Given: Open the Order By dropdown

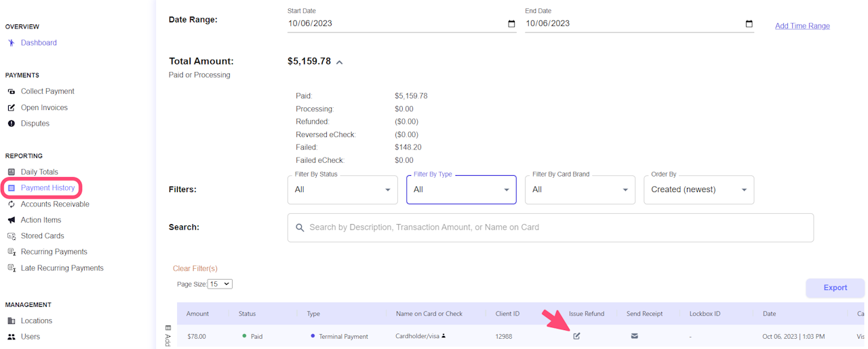Looking at the screenshot, I should point(698,189).
